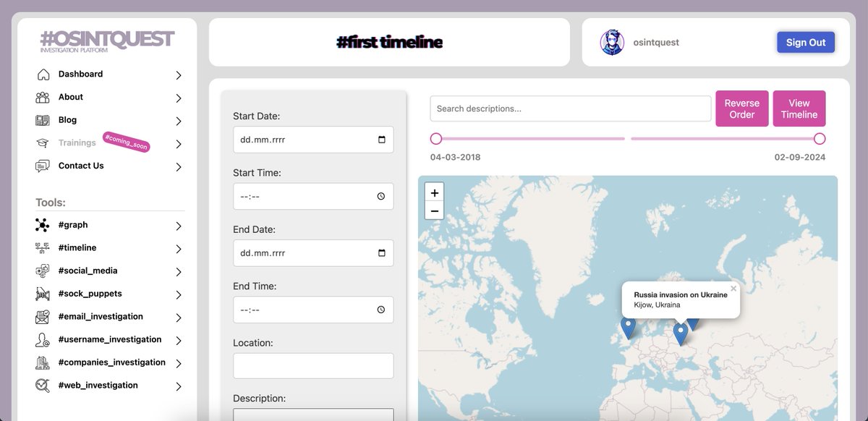Expand the #social_media chevron
868x421 pixels.
(x=179, y=272)
